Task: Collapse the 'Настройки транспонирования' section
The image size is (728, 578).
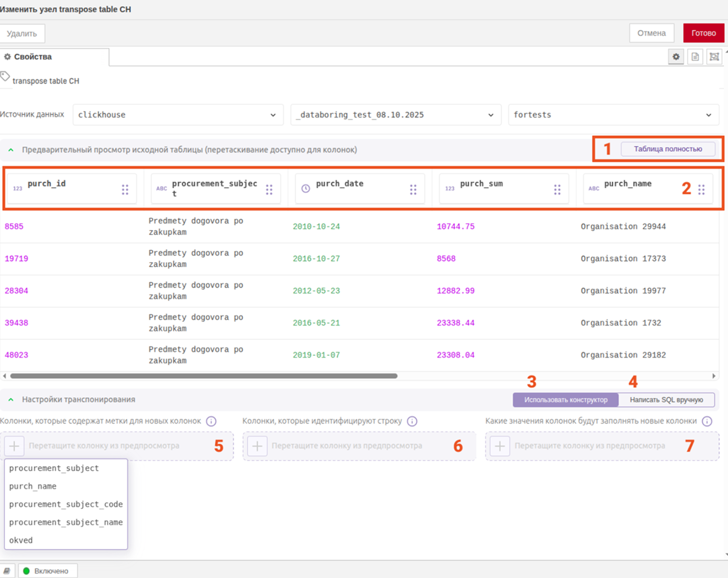Action: (x=11, y=400)
